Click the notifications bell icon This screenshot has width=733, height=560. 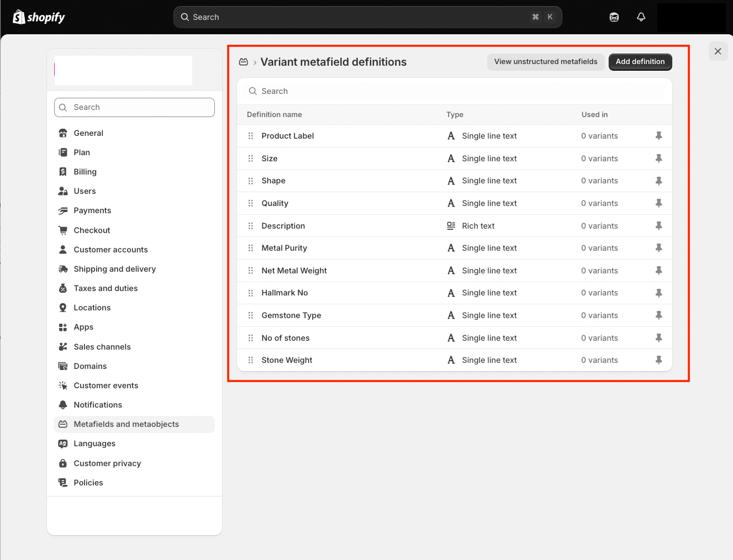click(x=641, y=17)
